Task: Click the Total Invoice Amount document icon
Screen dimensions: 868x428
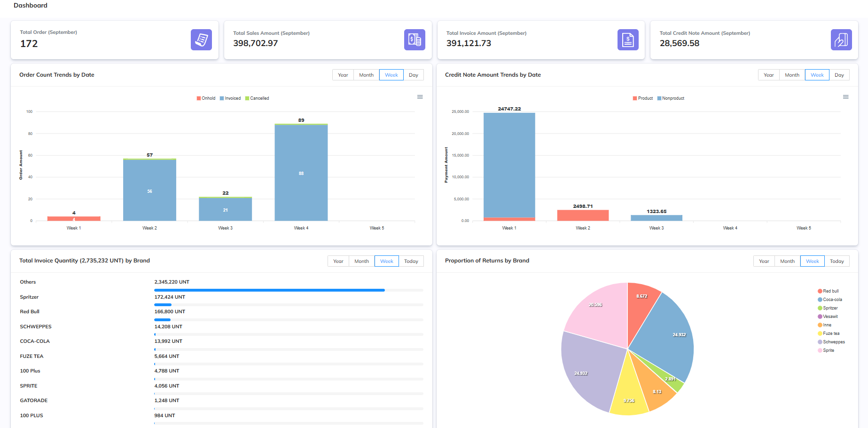Action: pos(628,40)
